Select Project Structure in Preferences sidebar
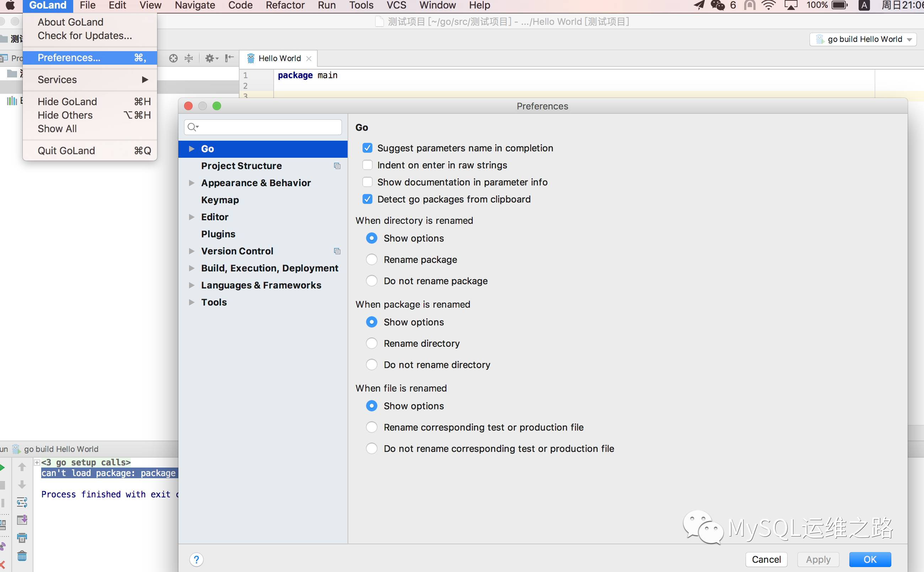 263,166
